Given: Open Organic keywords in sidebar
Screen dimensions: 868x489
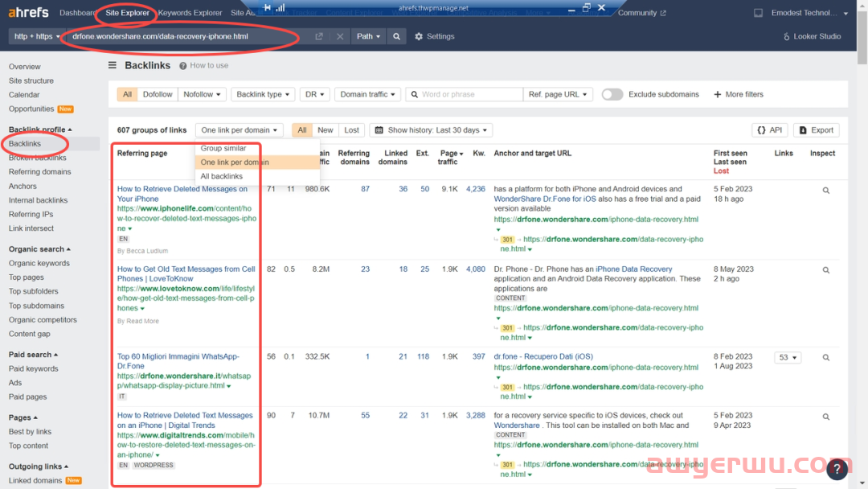Looking at the screenshot, I should point(39,263).
